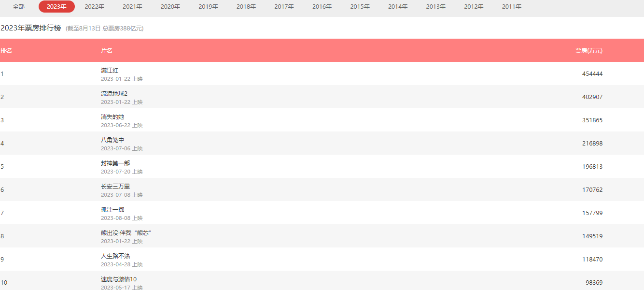Click rank number 10 in 速度与激情10 row
Image resolution: width=644 pixels, height=290 pixels.
click(x=4, y=283)
